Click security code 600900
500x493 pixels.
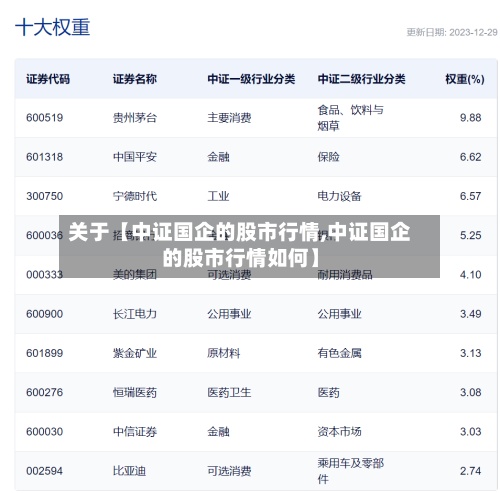(x=45, y=314)
